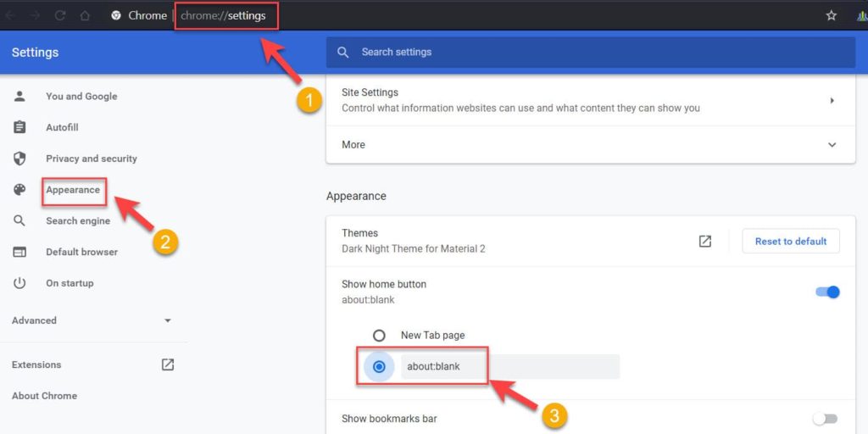This screenshot has width=868, height=434.
Task: Click 'Show home button' label text
Action: click(x=384, y=284)
